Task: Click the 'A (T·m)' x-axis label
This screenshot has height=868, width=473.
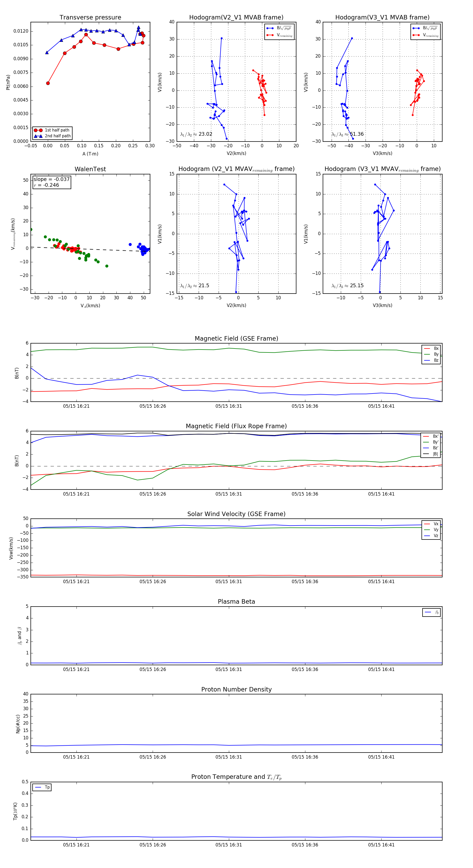Action: (90, 154)
